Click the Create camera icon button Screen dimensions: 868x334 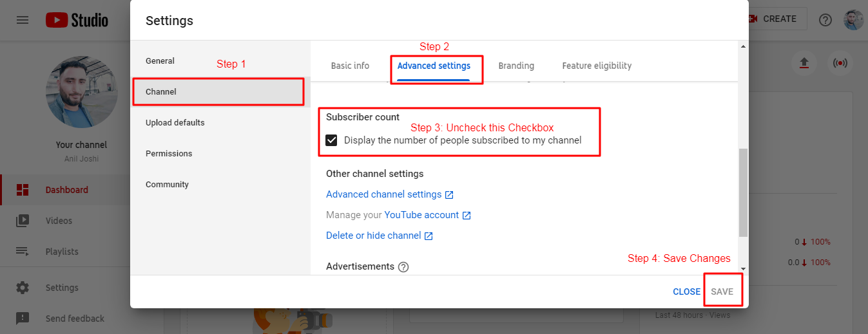pos(752,19)
